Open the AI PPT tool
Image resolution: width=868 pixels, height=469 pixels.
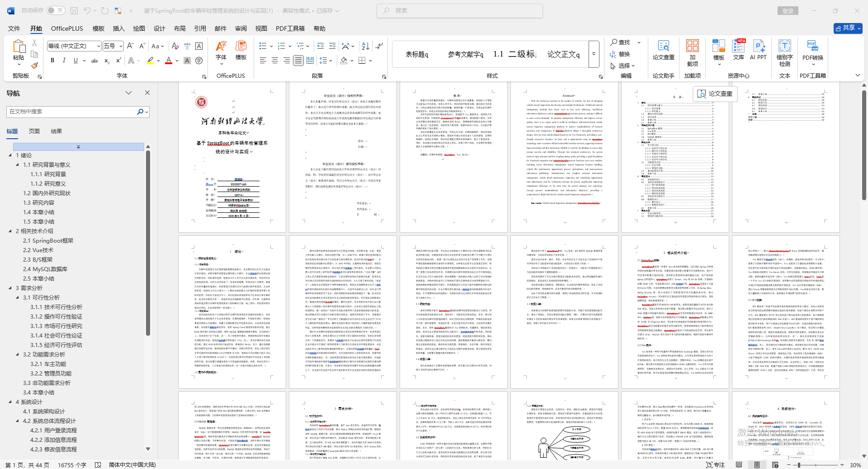pyautogui.click(x=758, y=50)
